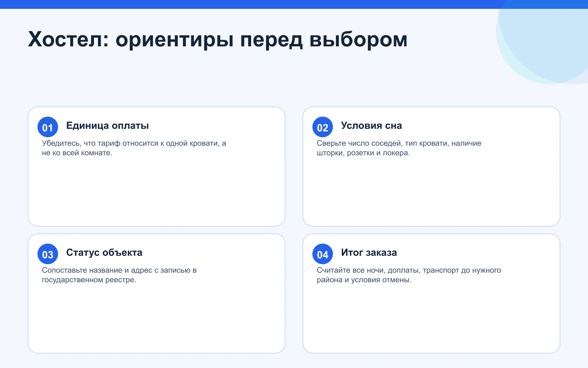Click the text starting 'Сопоставьте название и адрес'

tap(119, 275)
